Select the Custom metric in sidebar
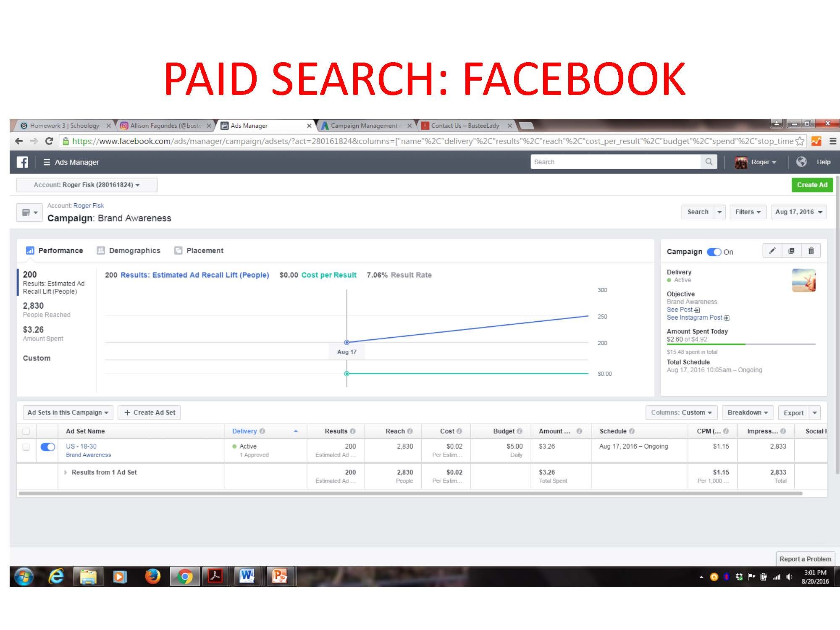Image resolution: width=840 pixels, height=630 pixels. [37, 358]
